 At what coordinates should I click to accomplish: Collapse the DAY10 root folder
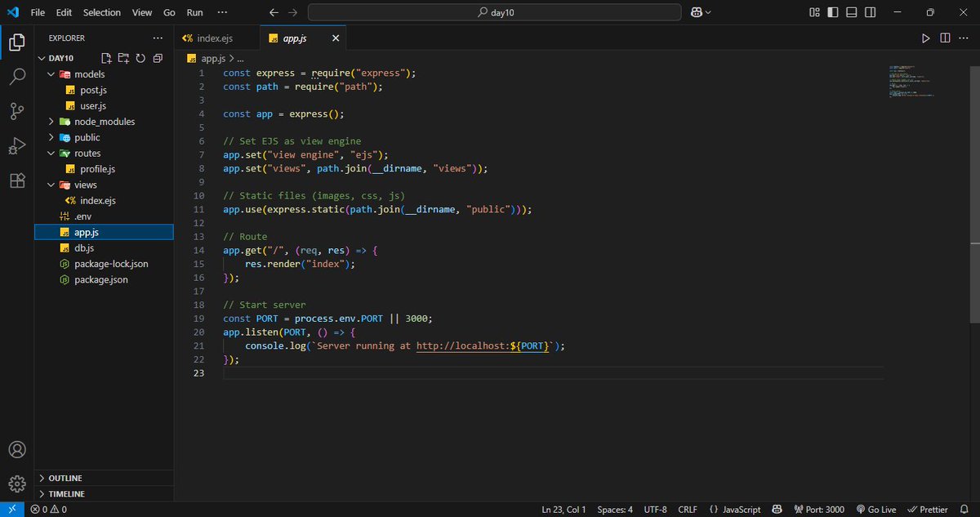pos(42,58)
